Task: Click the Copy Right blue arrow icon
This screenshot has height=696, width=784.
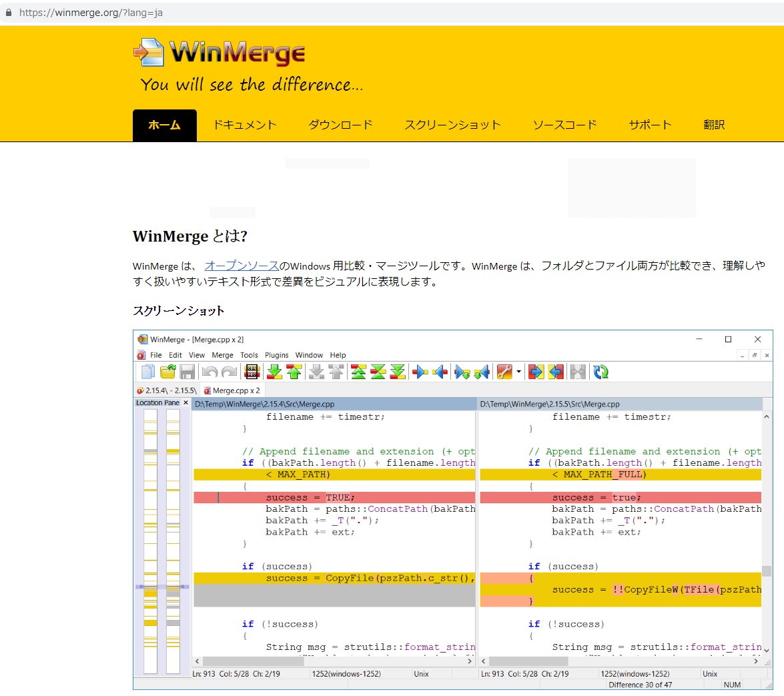Action: 420,372
